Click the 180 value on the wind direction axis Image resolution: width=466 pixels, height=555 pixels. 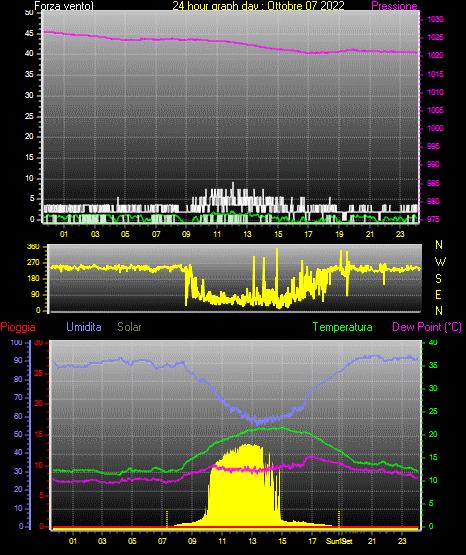click(x=33, y=279)
